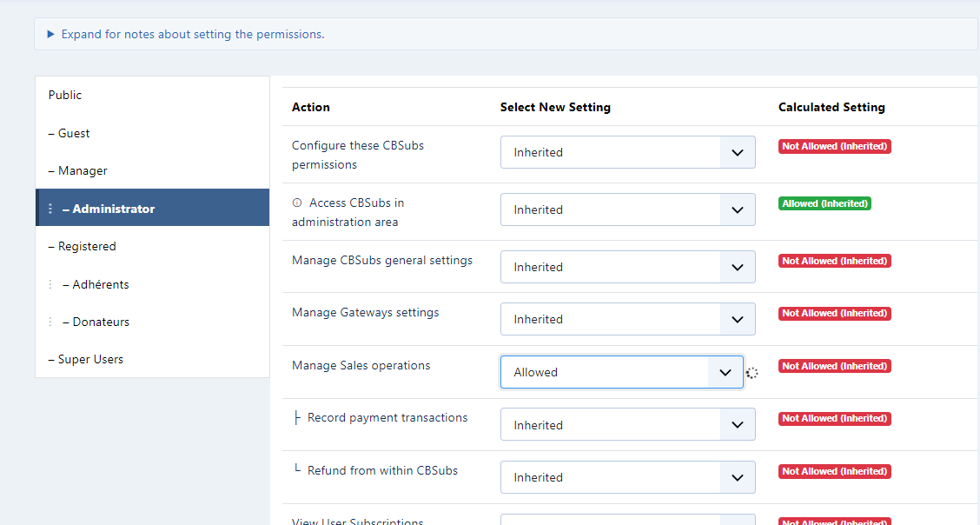This screenshot has height=525, width=980.
Task: Click Not Allowed badge for Record payment transactions
Action: [834, 419]
